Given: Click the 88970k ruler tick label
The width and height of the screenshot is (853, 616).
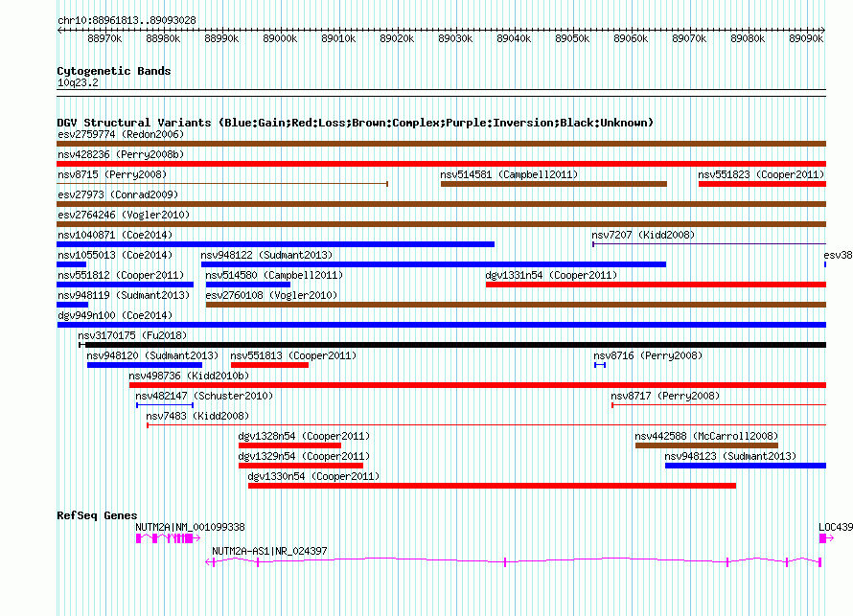Looking at the screenshot, I should click(x=104, y=38).
